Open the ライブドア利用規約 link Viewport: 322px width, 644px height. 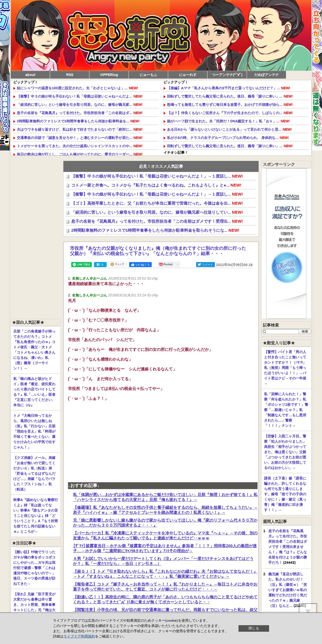point(79,636)
